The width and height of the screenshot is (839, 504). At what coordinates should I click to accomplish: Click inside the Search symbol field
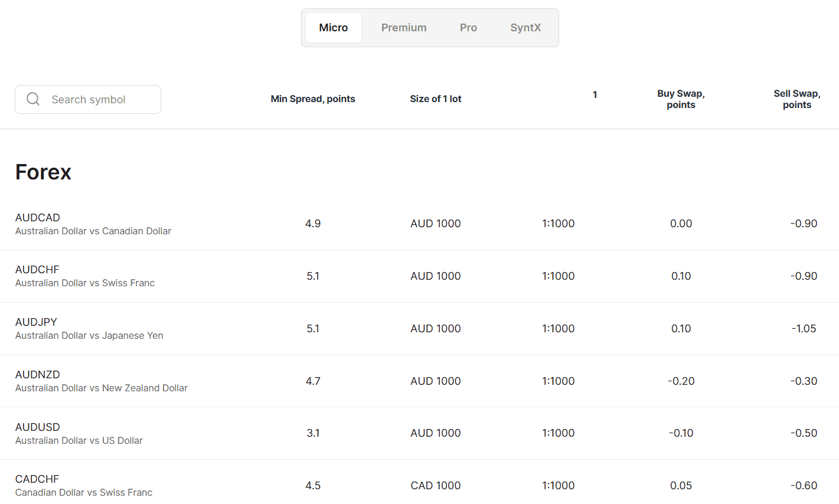coord(94,99)
